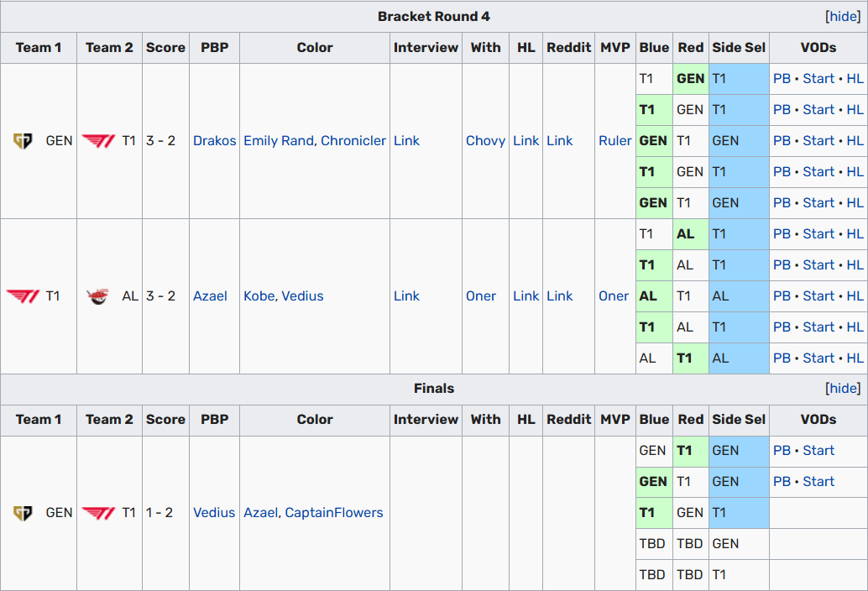Click the T1 logo in the T1 vs AL row
868x591 pixels.
(x=23, y=296)
